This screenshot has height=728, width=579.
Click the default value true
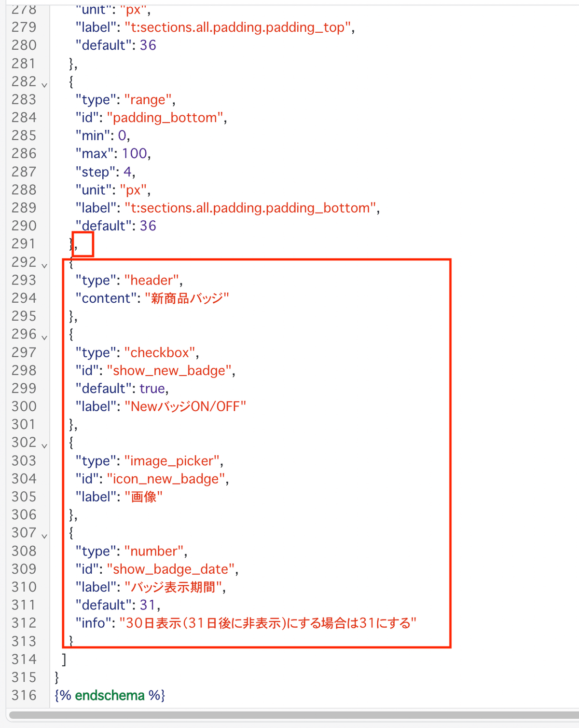152,389
